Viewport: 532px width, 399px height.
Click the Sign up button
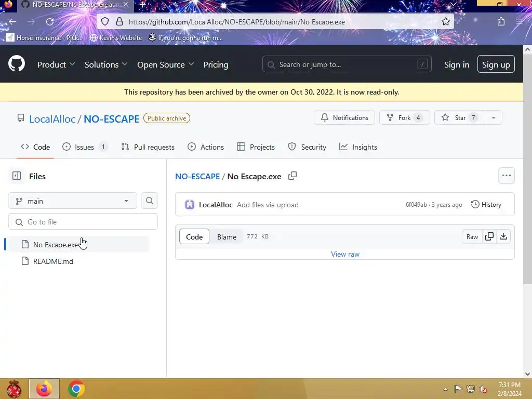point(496,64)
